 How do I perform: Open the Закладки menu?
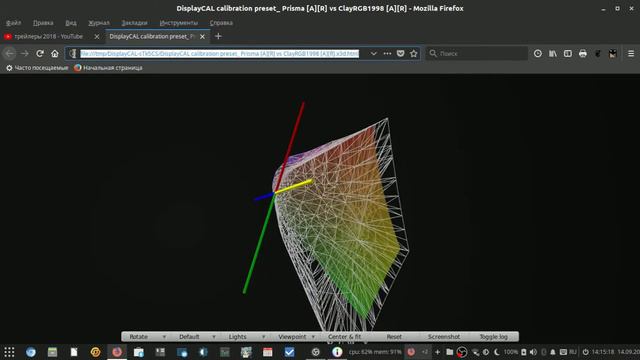134,23
